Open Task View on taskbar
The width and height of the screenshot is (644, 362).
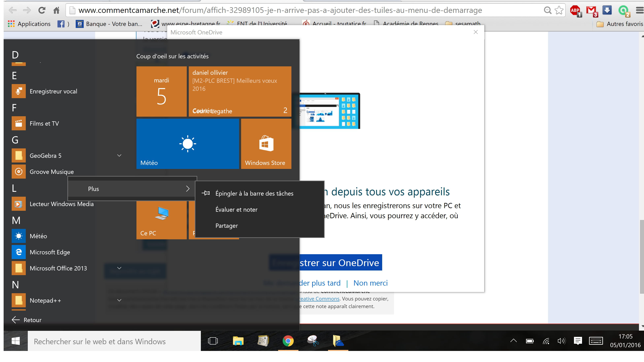[213, 341]
